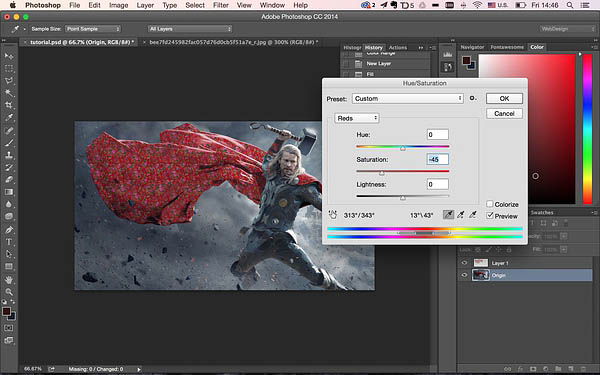Confirm Hue/Saturation with OK
Image resolution: width=600 pixels, height=375 pixels.
pyautogui.click(x=504, y=98)
